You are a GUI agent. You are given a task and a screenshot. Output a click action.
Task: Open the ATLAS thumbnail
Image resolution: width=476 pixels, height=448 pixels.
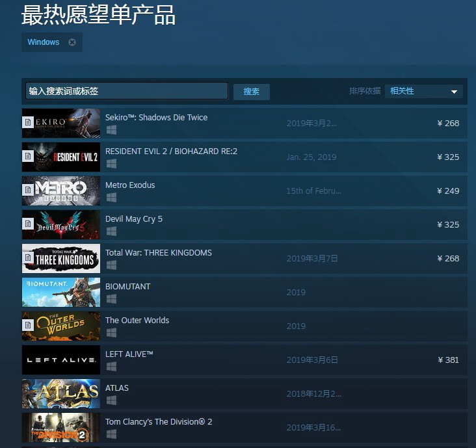pyautogui.click(x=61, y=393)
